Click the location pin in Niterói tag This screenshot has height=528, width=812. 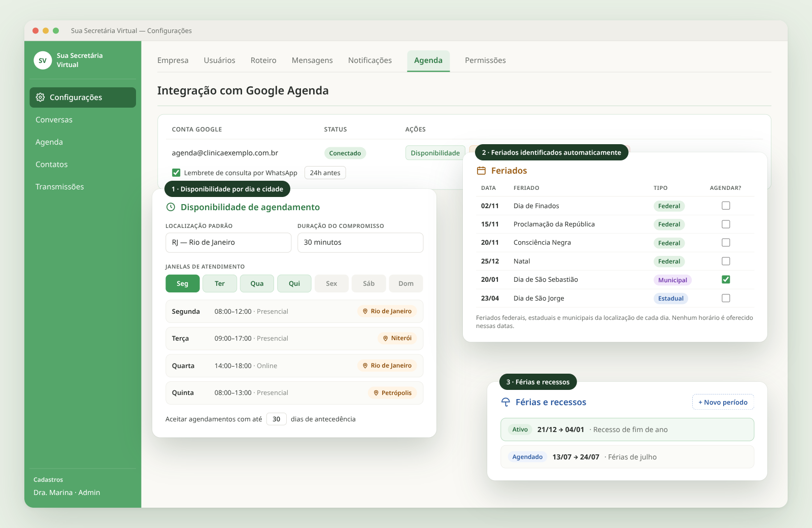coord(386,338)
